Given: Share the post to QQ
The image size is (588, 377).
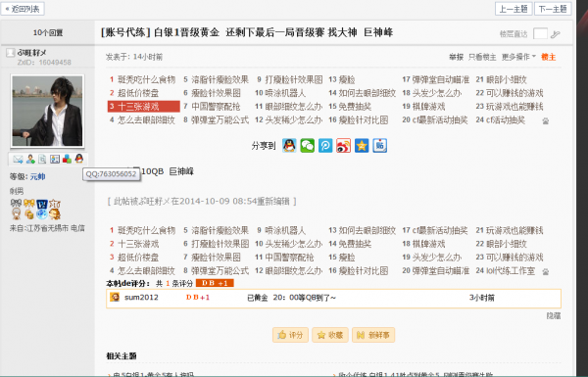Looking at the screenshot, I should (x=289, y=145).
